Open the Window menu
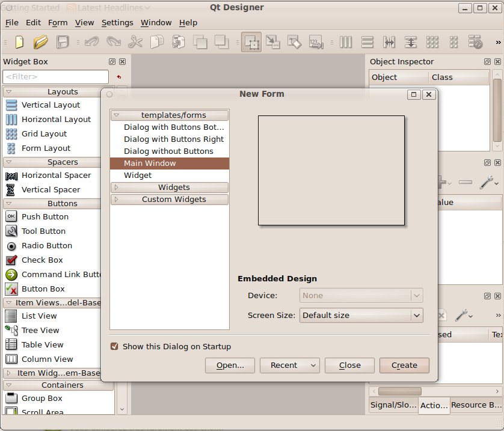Image resolution: width=504 pixels, height=431 pixels. click(156, 22)
